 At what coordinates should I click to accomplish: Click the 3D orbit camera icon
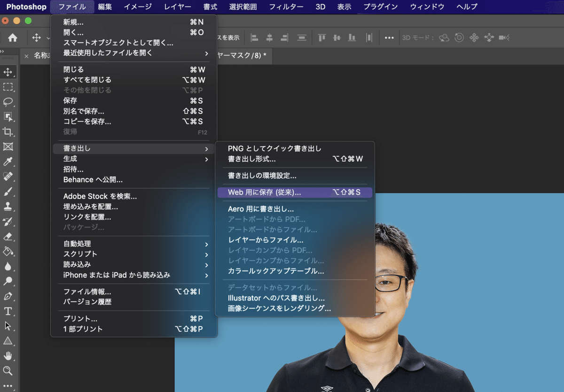tap(444, 38)
